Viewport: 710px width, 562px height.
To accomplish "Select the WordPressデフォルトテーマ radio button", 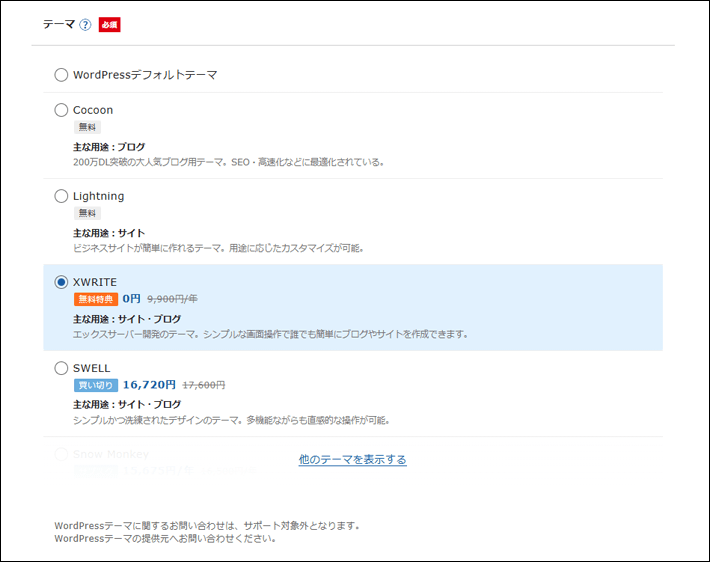I will (61, 75).
